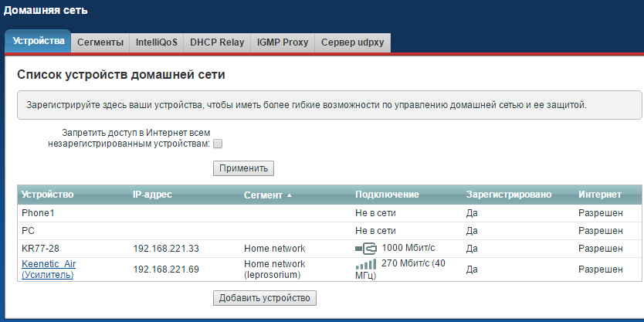Click the Добавить устройство button
Screen dimensions: 644x322
265,298
